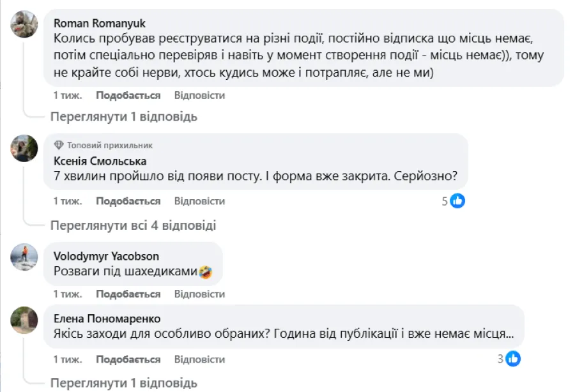Open Ксенія Смольська's name link

pos(101,160)
